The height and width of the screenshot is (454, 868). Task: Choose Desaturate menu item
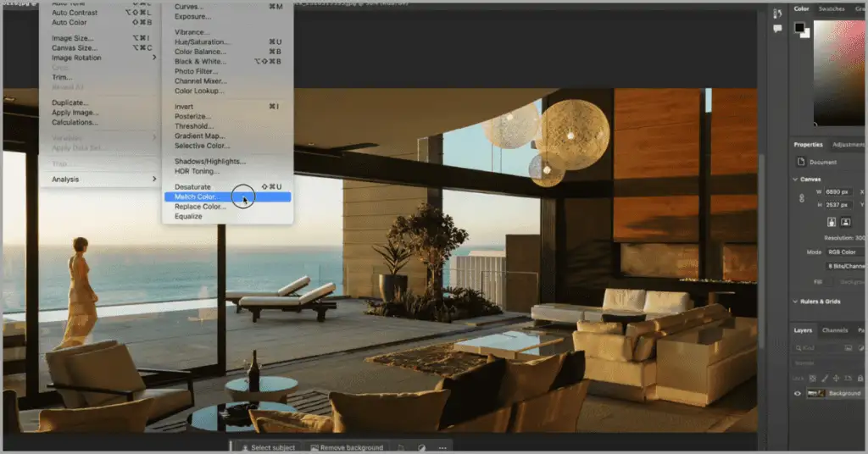pyautogui.click(x=227, y=187)
